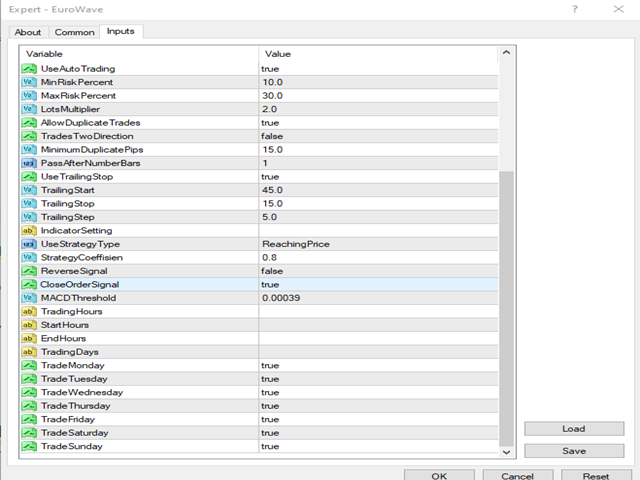The width and height of the screenshot is (640, 480).
Task: Click the TradeSunday boolean icon
Action: pos(29,446)
